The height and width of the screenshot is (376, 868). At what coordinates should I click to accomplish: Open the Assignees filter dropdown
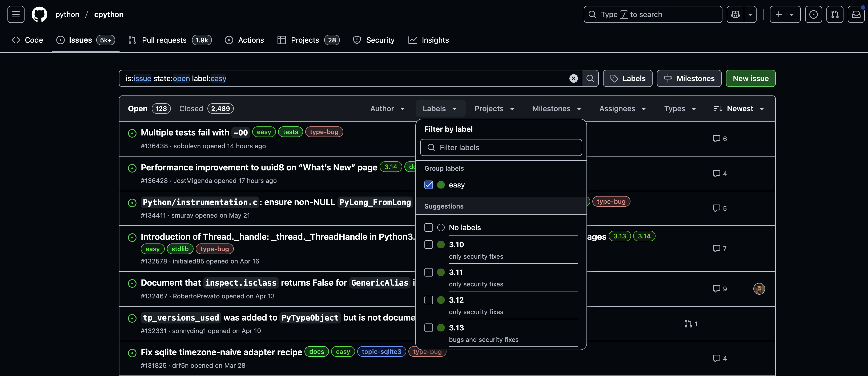click(623, 109)
